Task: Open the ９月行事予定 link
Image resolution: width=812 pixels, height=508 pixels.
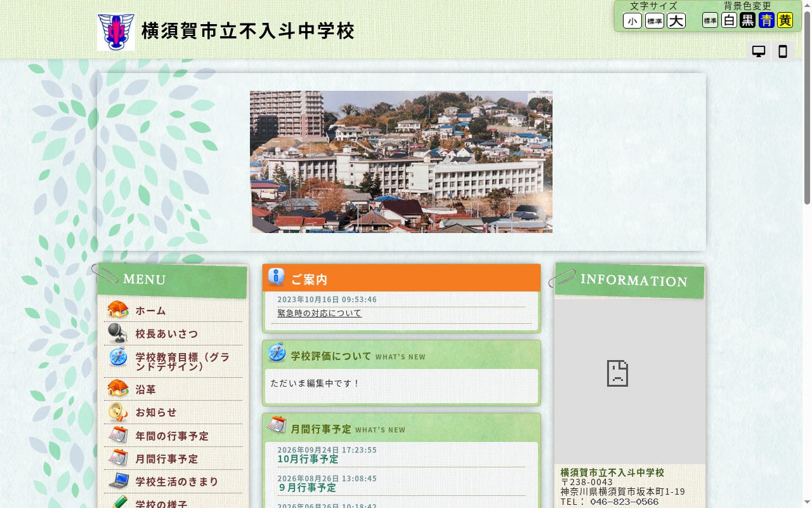Action: (306, 488)
